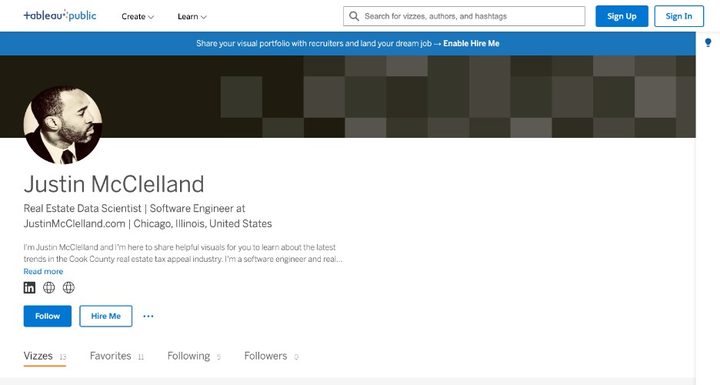Click the 'I'm Justin McClelland and I'm here' bio text
Image resolution: width=720 pixels, height=385 pixels.
coord(183,253)
